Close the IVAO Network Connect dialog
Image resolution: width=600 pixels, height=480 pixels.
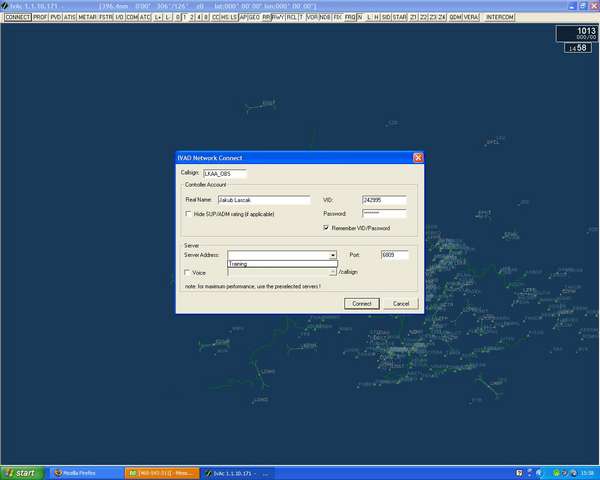(418, 158)
